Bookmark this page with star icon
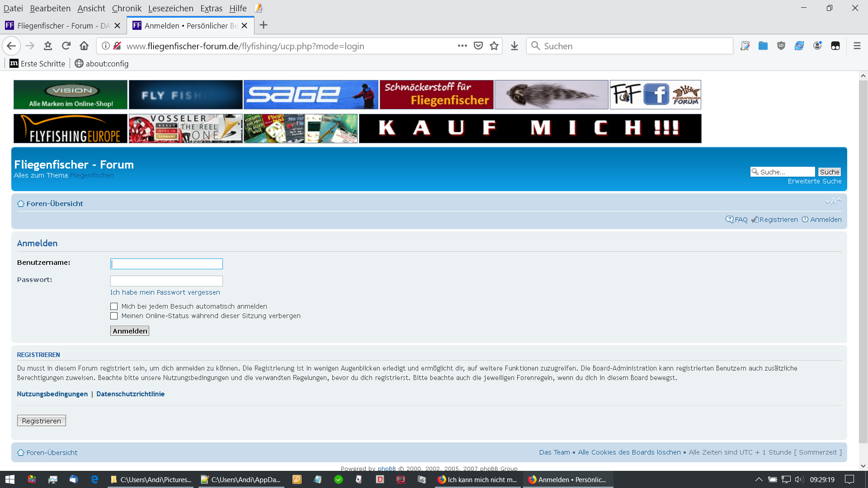The image size is (868, 488). tap(494, 46)
